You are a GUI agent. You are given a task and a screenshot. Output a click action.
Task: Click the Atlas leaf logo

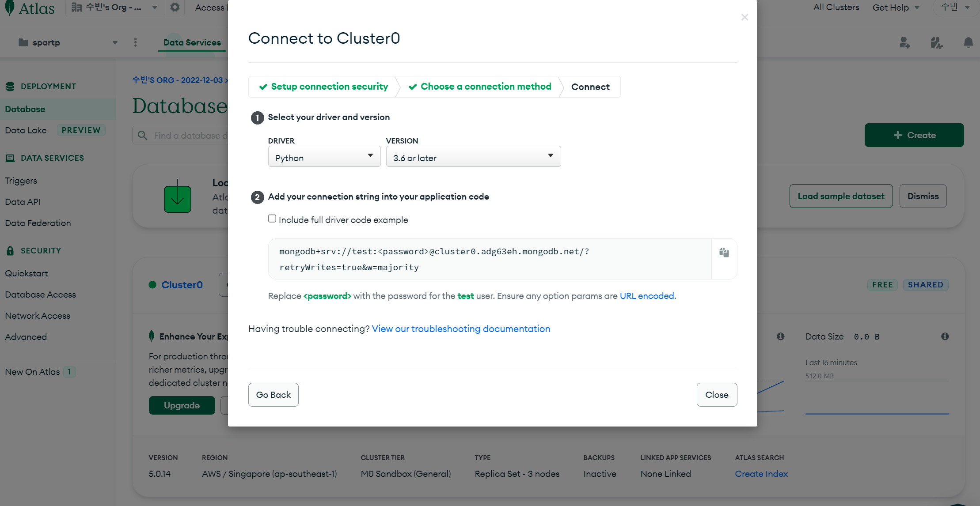click(x=10, y=8)
